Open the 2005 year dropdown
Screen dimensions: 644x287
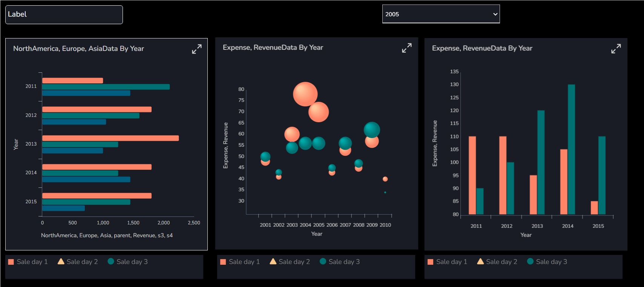441,14
